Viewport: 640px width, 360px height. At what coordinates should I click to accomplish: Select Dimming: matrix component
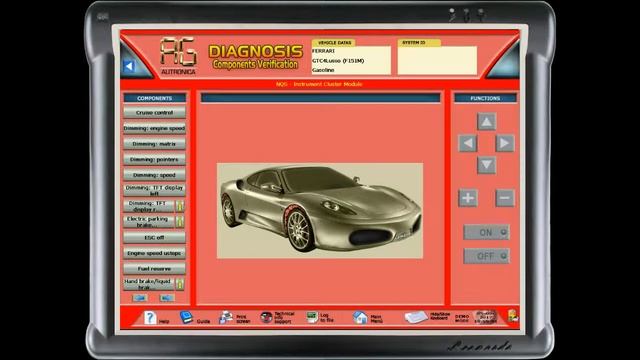154,144
